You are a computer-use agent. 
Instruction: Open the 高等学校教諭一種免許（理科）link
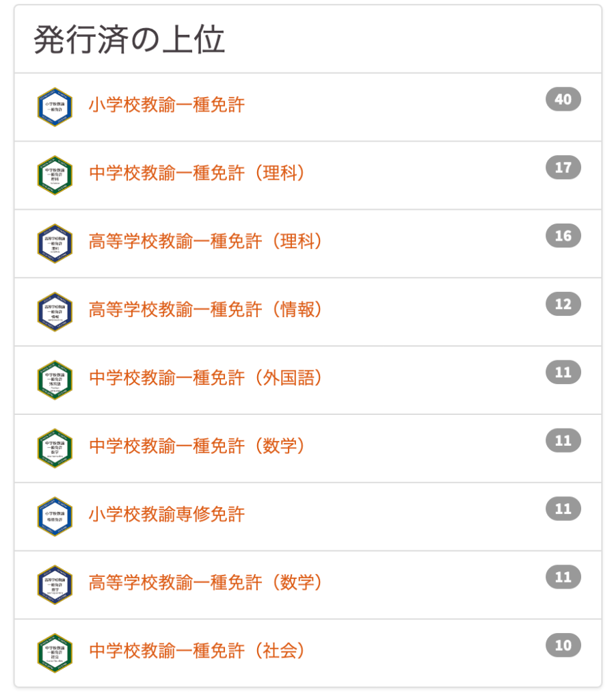click(x=205, y=241)
